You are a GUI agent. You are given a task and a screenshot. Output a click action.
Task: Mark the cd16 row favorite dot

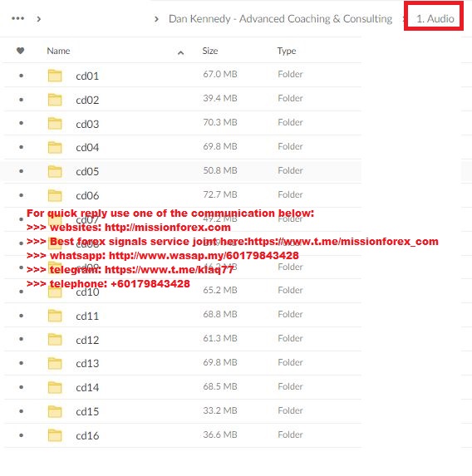click(22, 435)
